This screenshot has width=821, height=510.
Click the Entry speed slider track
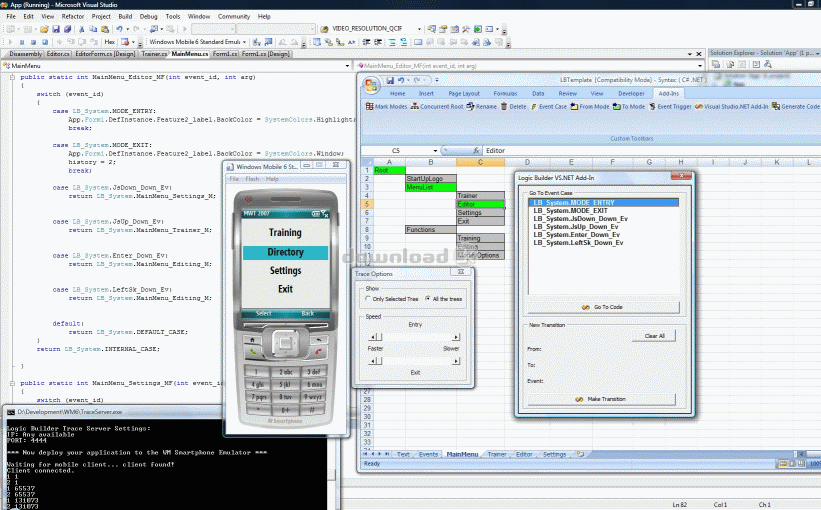415,337
